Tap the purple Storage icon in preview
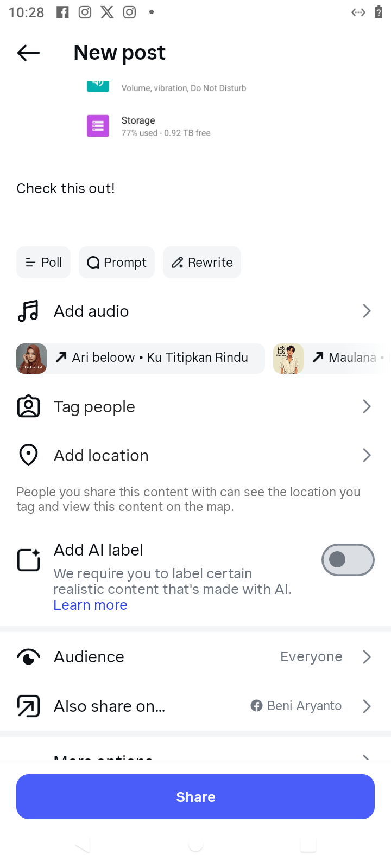 [98, 126]
